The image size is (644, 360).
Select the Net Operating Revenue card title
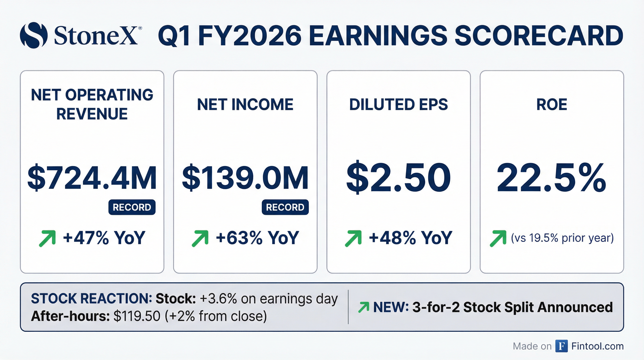(92, 104)
